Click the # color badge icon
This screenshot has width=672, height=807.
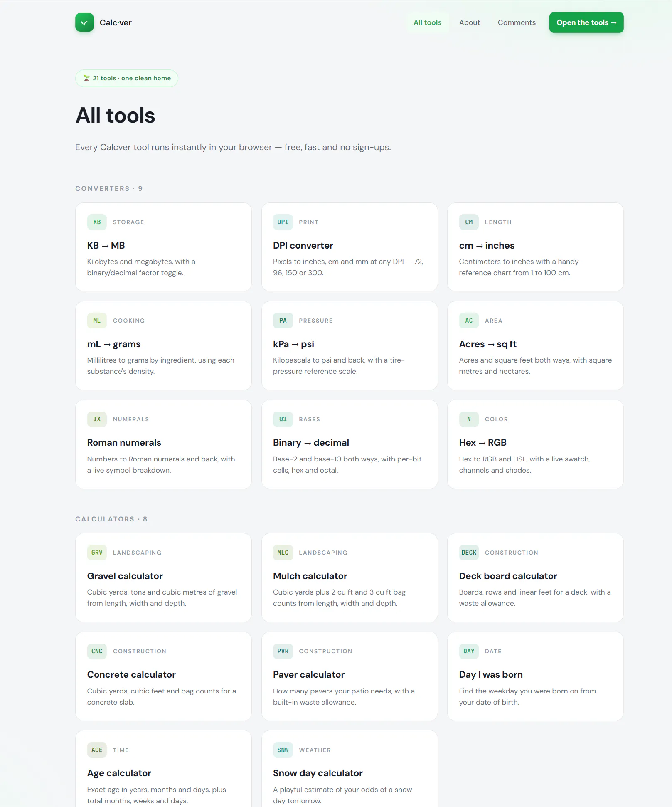pos(469,419)
